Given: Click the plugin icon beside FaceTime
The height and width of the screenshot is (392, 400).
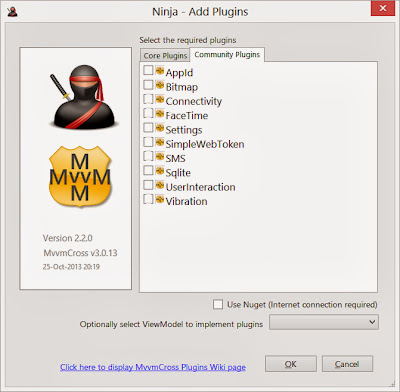Looking at the screenshot, I should (160, 113).
